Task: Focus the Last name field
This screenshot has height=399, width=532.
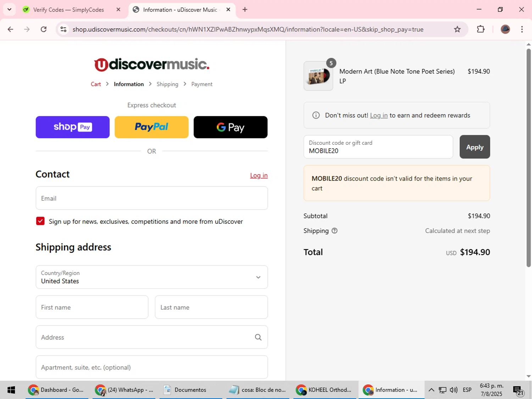Action: tap(211, 307)
